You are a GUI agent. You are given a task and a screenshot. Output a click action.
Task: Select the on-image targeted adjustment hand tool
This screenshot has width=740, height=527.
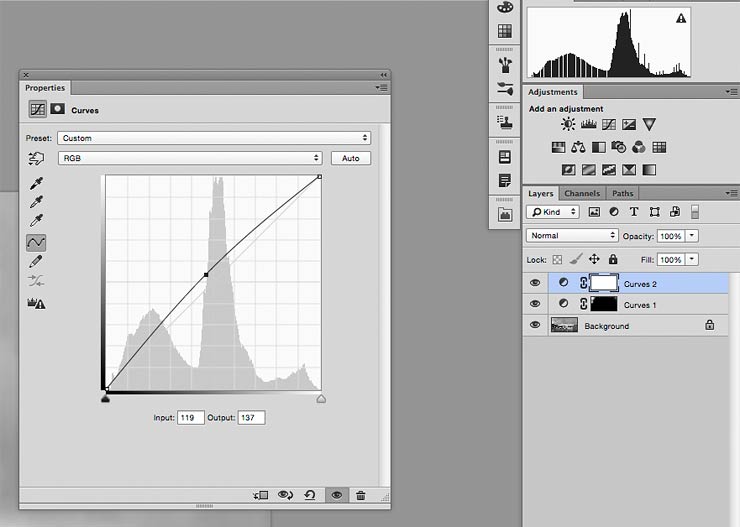[x=36, y=159]
